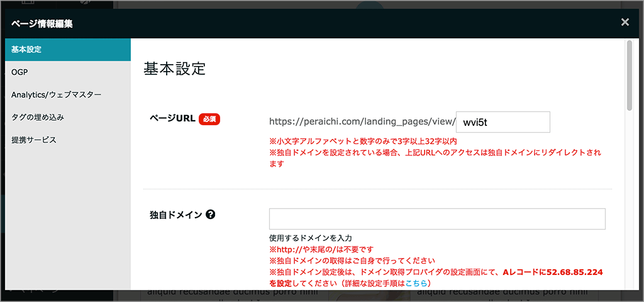Click the ※http://や末尾の/は不要です note

click(322, 249)
